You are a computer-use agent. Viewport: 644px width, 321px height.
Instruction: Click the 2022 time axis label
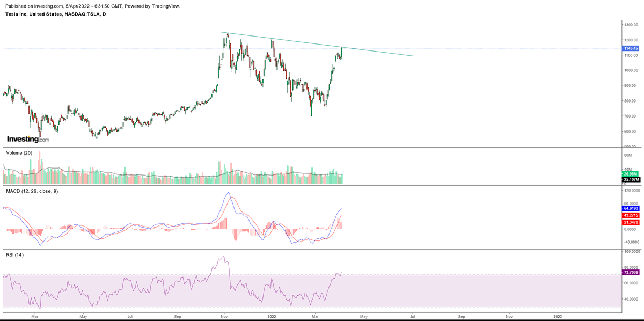(x=272, y=316)
